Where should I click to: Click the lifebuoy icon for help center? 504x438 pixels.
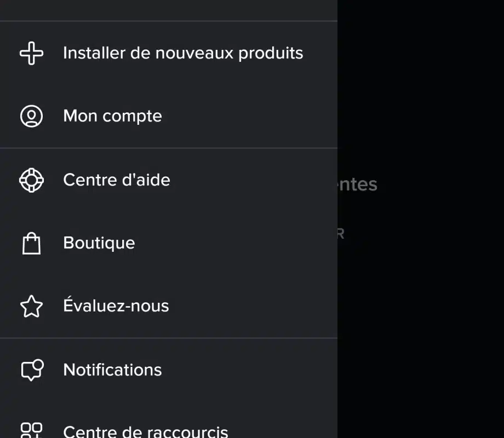(x=31, y=180)
